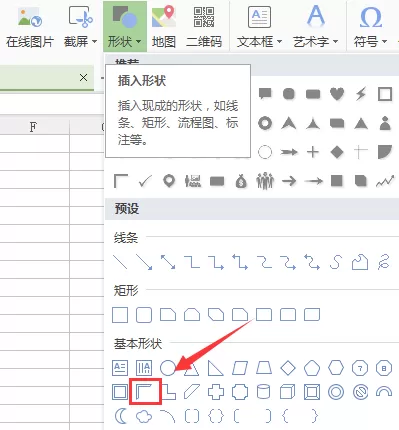This screenshot has height=430, width=399.
Task: Insert the group of people recommended shape
Action: point(265,181)
